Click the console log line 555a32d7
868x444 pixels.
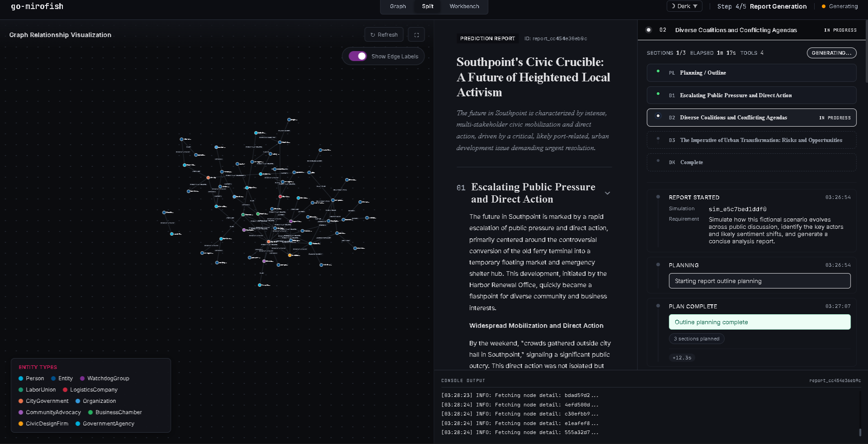pyautogui.click(x=520, y=432)
